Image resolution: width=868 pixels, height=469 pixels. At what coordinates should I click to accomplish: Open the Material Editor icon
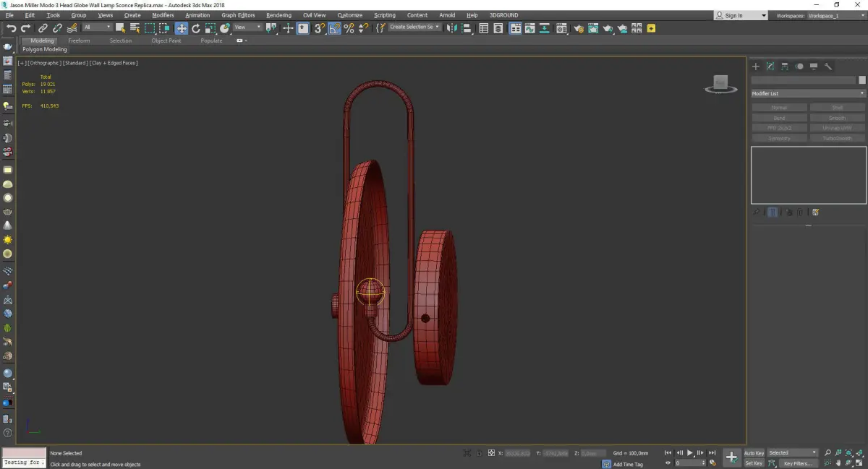561,28
